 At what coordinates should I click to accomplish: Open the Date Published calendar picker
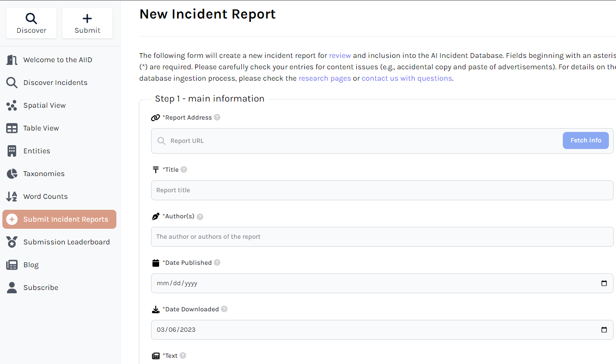(604, 283)
